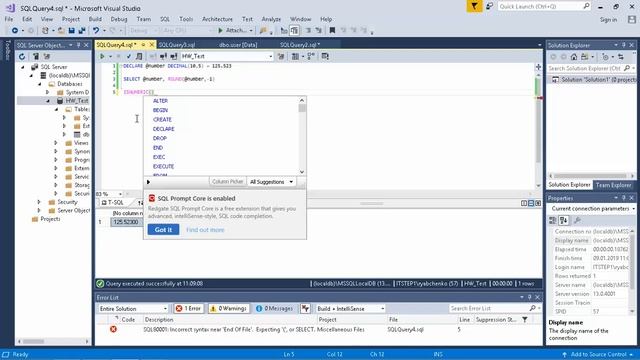Click the Execute query green arrow
This screenshot has width=640, height=360.
coord(102,56)
